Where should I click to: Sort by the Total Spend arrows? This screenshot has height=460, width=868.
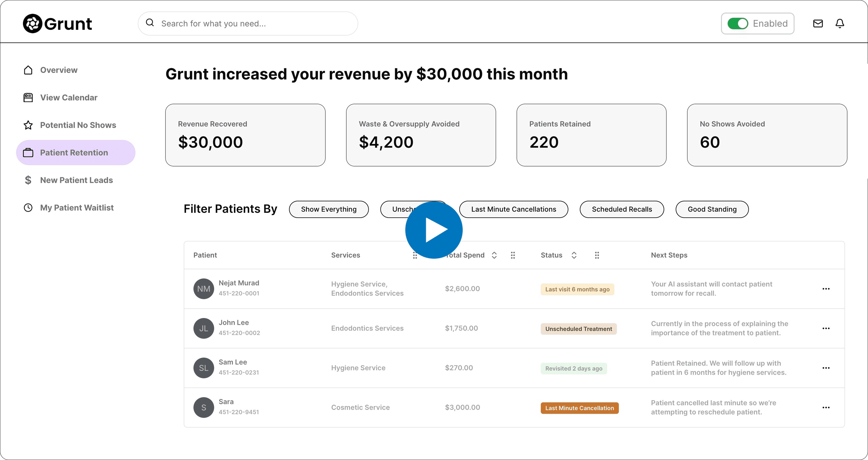pyautogui.click(x=494, y=255)
